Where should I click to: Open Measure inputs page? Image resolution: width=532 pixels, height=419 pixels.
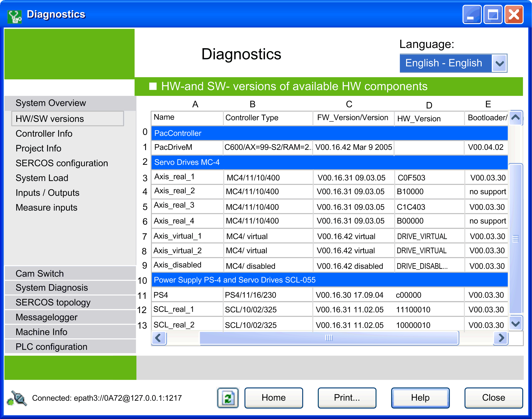(x=46, y=208)
